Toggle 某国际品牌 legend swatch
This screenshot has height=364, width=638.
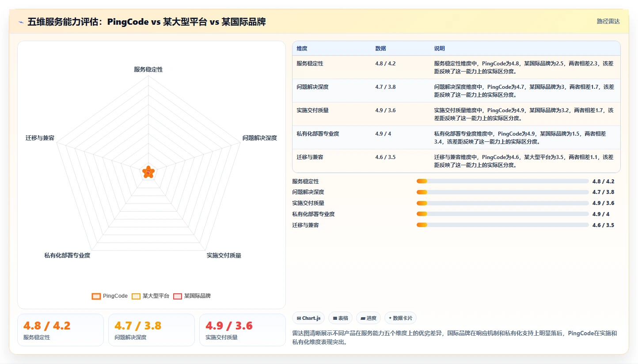click(178, 296)
